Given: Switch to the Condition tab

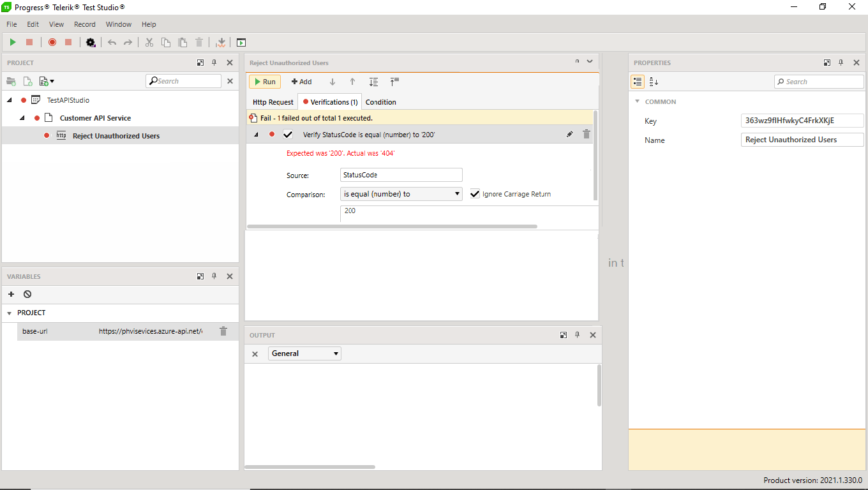Looking at the screenshot, I should (381, 102).
